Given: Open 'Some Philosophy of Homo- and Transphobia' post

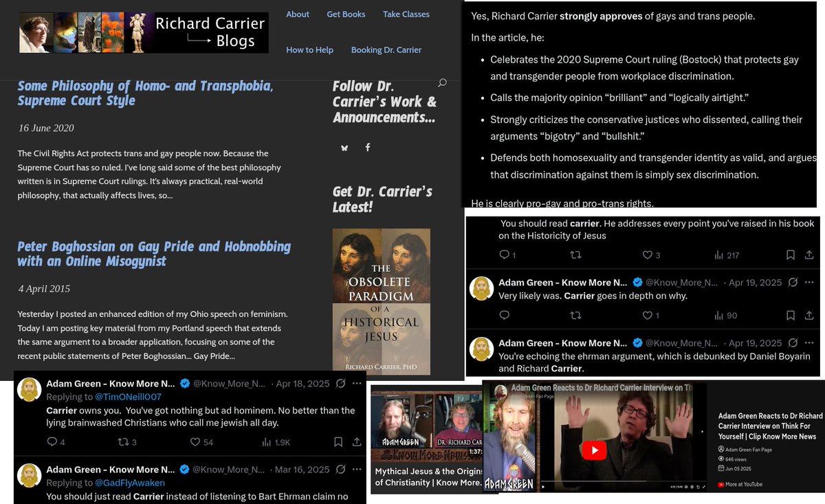Looking at the screenshot, I should coord(145,94).
